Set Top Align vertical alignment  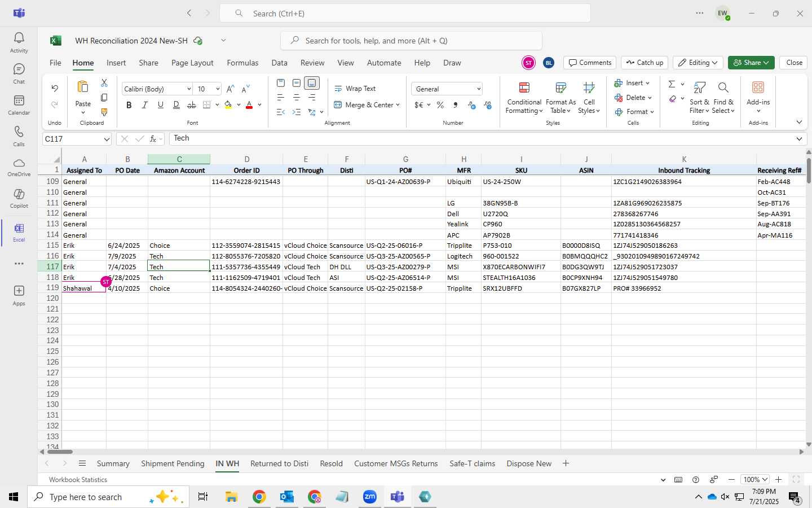281,83
